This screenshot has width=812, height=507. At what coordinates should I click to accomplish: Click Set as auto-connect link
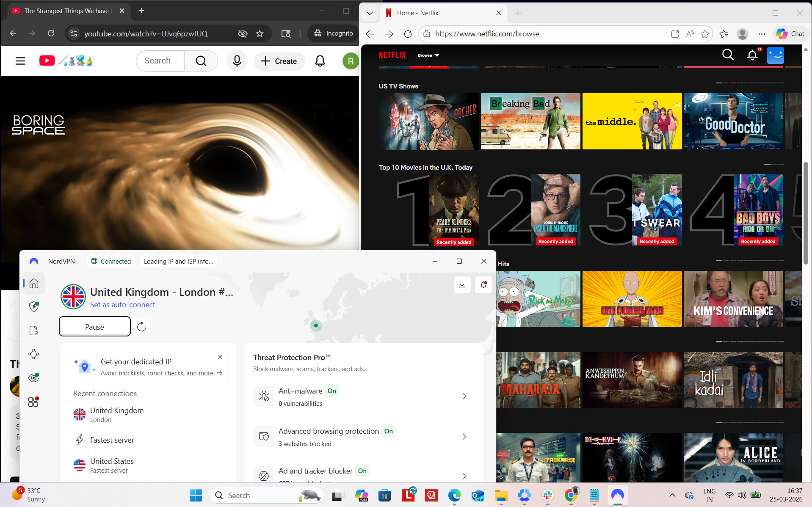(122, 304)
